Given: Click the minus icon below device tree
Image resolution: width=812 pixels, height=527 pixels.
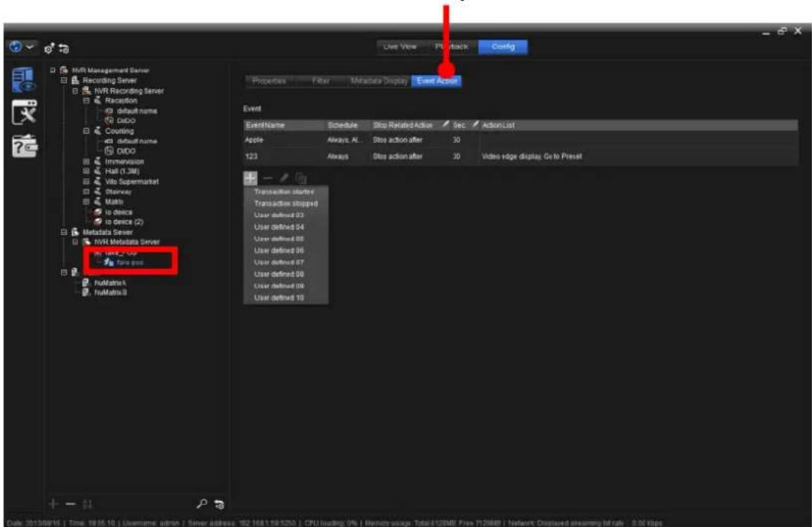Looking at the screenshot, I should point(71,503).
